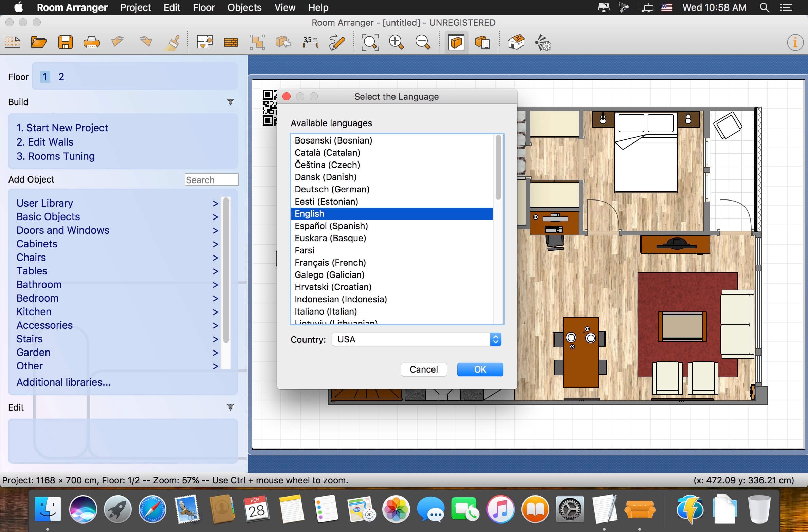Open the Country dropdown showing USA

(x=417, y=339)
